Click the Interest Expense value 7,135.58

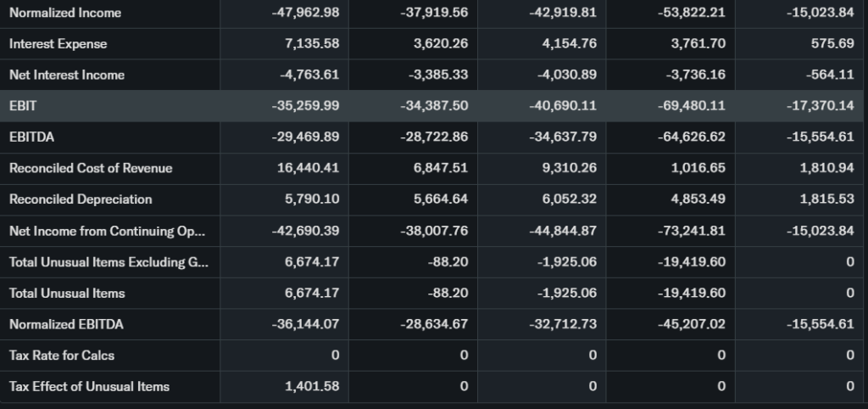pos(312,43)
